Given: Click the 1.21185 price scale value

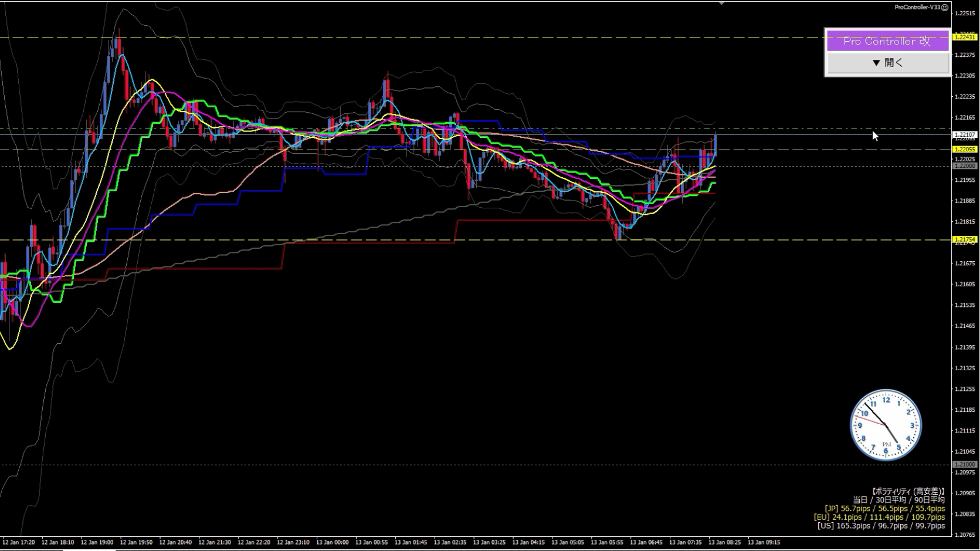Looking at the screenshot, I should pyautogui.click(x=965, y=410).
